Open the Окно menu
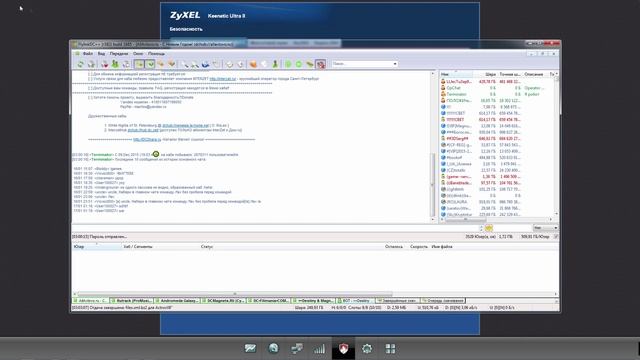640x360 pixels. coord(138,53)
